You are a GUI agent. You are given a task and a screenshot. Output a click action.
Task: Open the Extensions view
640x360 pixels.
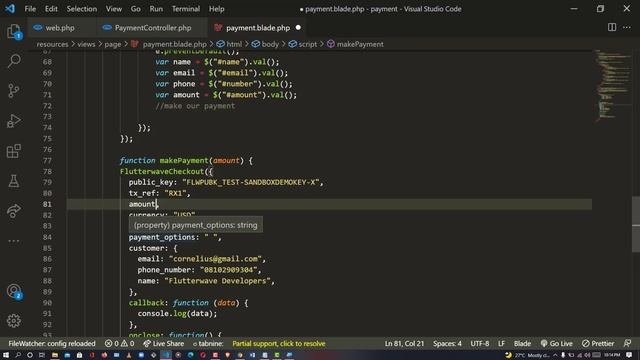13,151
